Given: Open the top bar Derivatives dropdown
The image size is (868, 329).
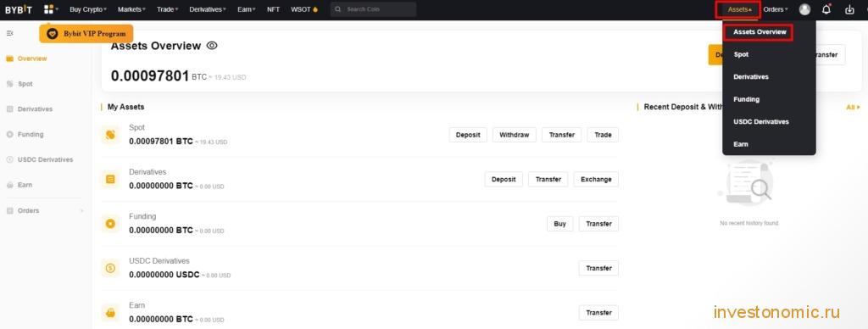Looking at the screenshot, I should [x=209, y=9].
